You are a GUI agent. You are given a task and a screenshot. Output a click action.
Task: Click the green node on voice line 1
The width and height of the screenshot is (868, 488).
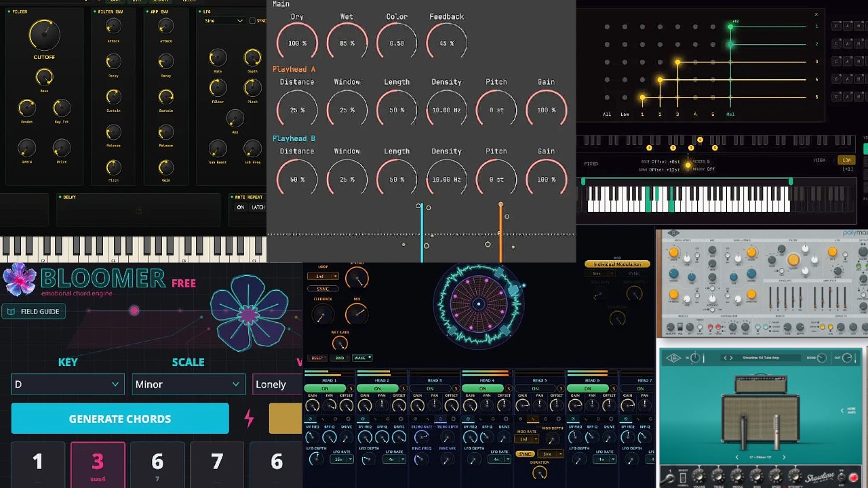pyautogui.click(x=730, y=26)
